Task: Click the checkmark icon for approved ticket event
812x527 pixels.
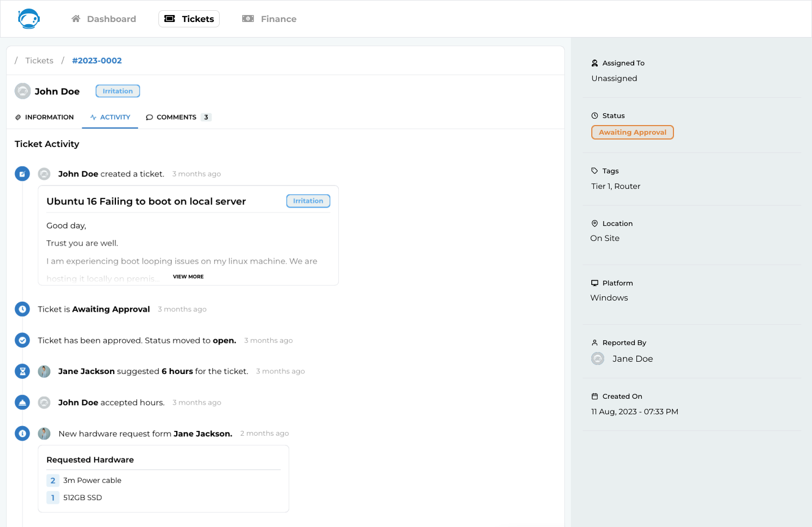Action: tap(22, 340)
